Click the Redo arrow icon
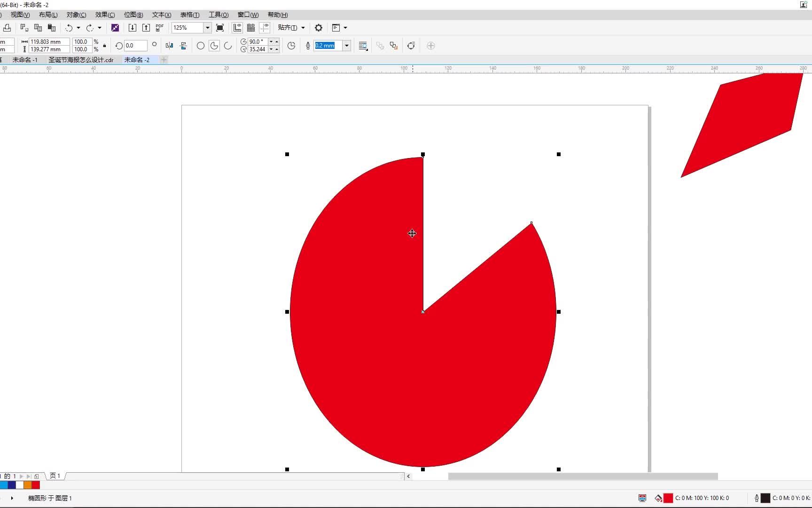This screenshot has width=812, height=508. tap(90, 28)
